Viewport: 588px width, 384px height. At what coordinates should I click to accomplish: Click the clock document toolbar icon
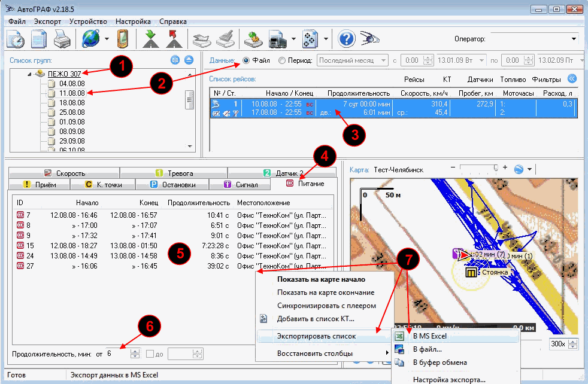[16, 39]
